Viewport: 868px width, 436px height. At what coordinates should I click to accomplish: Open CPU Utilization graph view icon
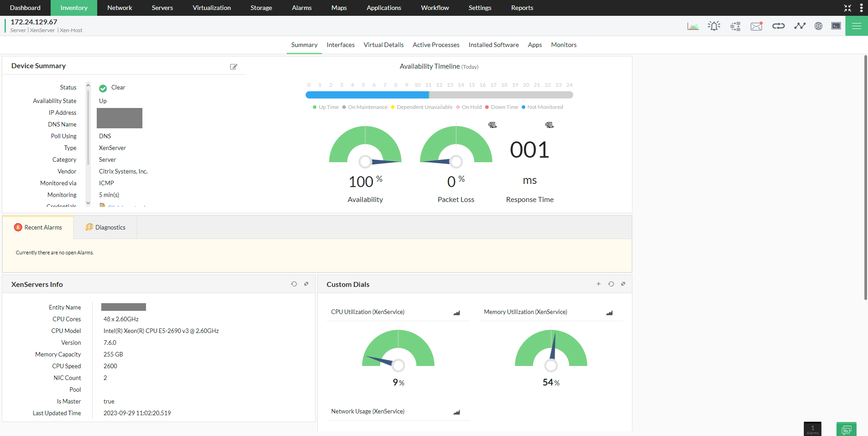click(x=457, y=313)
